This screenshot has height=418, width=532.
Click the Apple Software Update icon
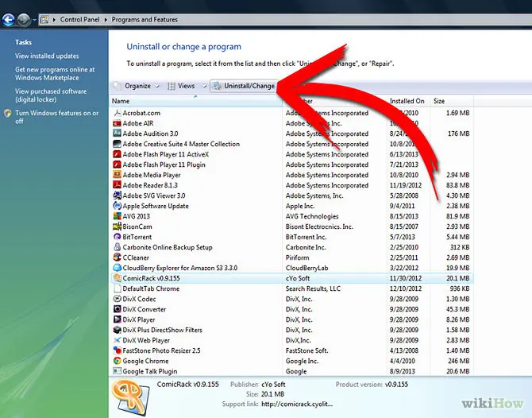click(x=117, y=206)
